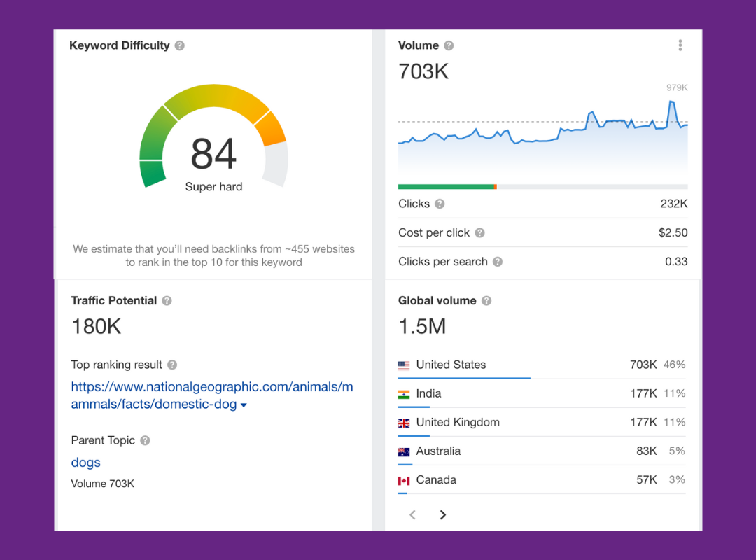Go to next page of countries
The width and height of the screenshot is (756, 560).
tap(442, 515)
